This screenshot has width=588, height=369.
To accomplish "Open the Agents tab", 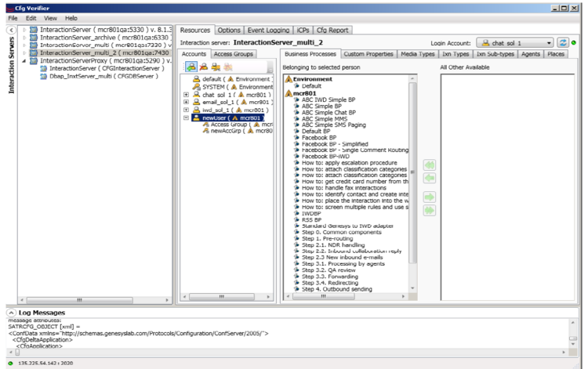I will tap(531, 54).
